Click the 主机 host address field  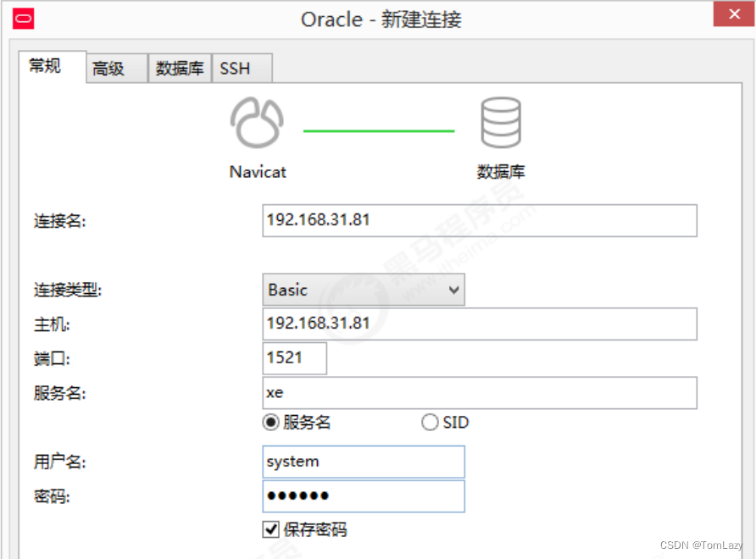480,324
